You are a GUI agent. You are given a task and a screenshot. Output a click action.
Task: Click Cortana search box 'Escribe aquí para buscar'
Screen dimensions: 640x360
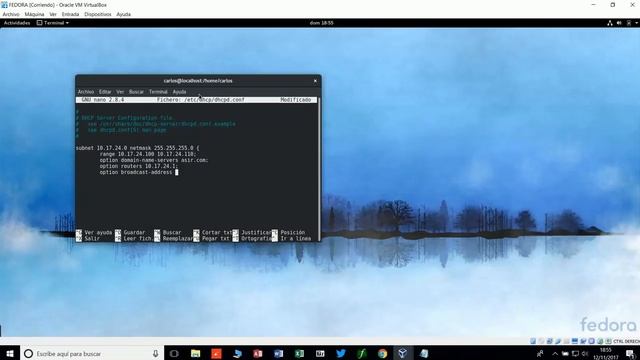[x=92, y=353]
